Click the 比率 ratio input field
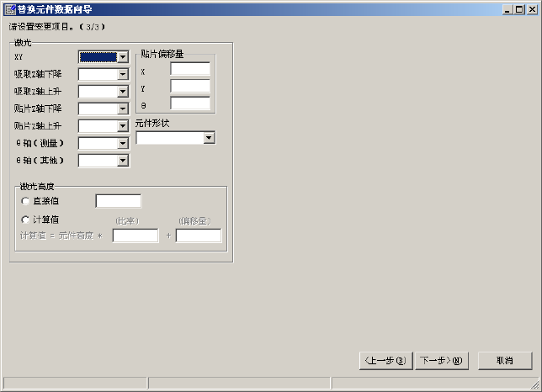Viewport: 542px width, 392px height. [135, 236]
